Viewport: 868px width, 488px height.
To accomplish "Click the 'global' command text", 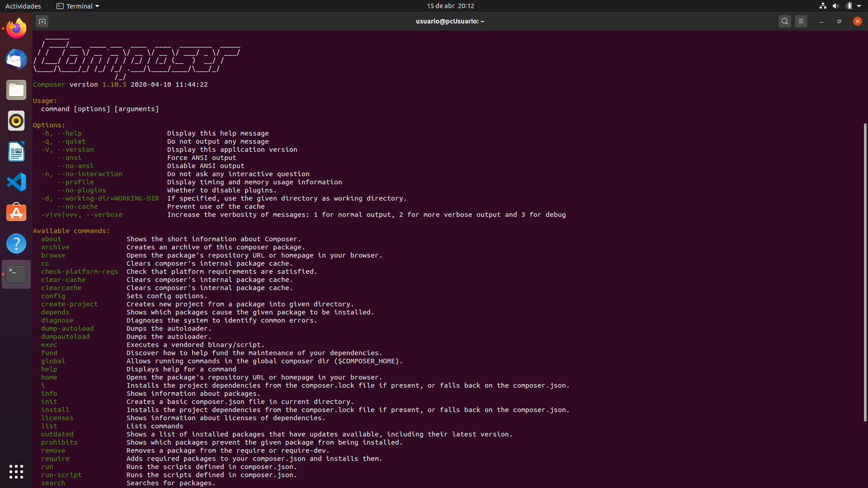I will click(53, 361).
